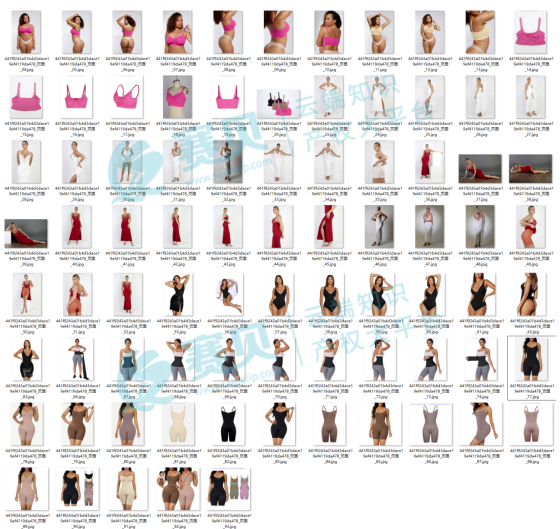Click the reclining red dress image _38.jpg

click(x=530, y=169)
